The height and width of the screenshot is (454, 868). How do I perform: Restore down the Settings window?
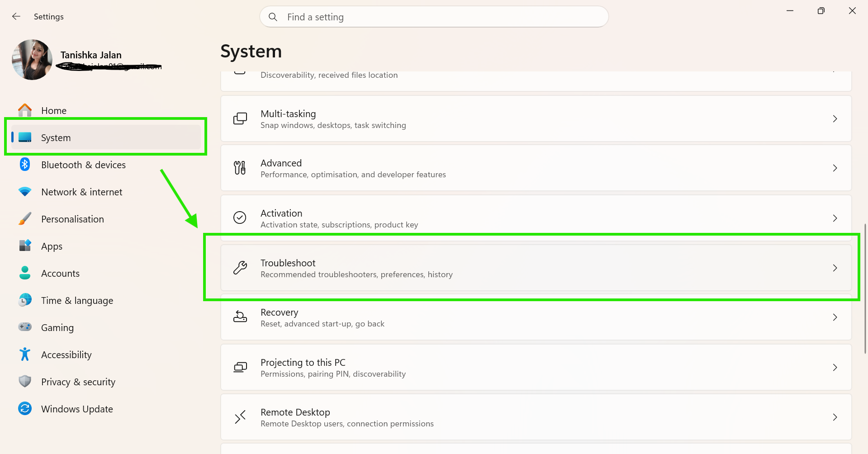(x=821, y=11)
